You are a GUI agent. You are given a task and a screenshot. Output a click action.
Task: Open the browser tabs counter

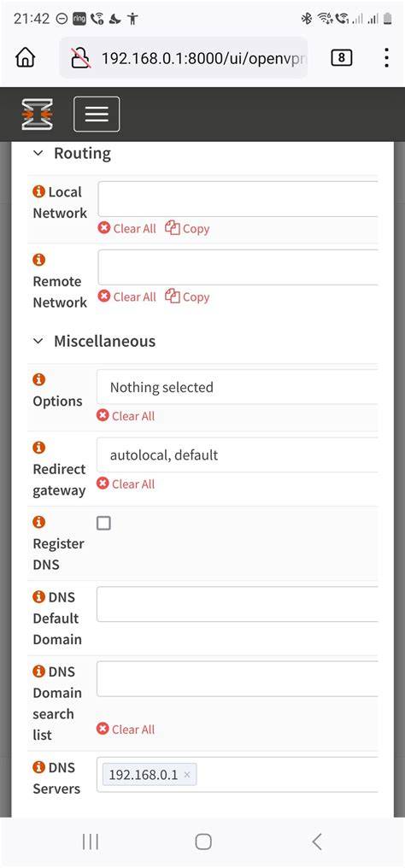click(342, 57)
